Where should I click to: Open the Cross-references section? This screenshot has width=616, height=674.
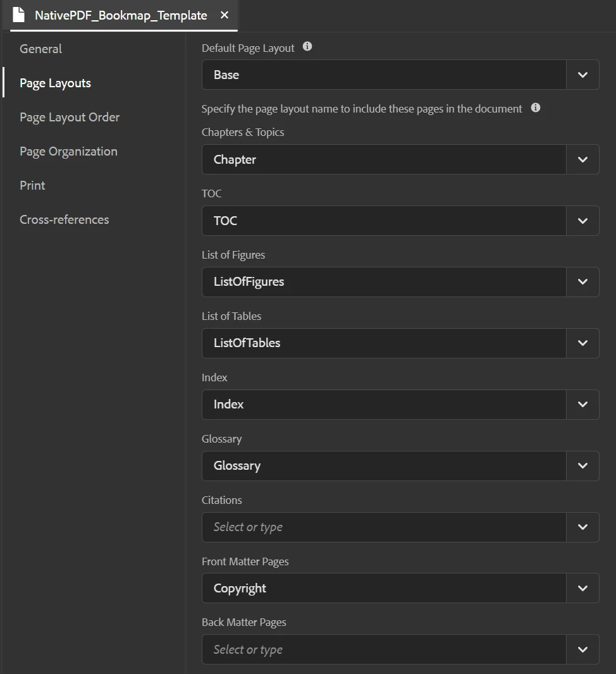[x=64, y=219]
